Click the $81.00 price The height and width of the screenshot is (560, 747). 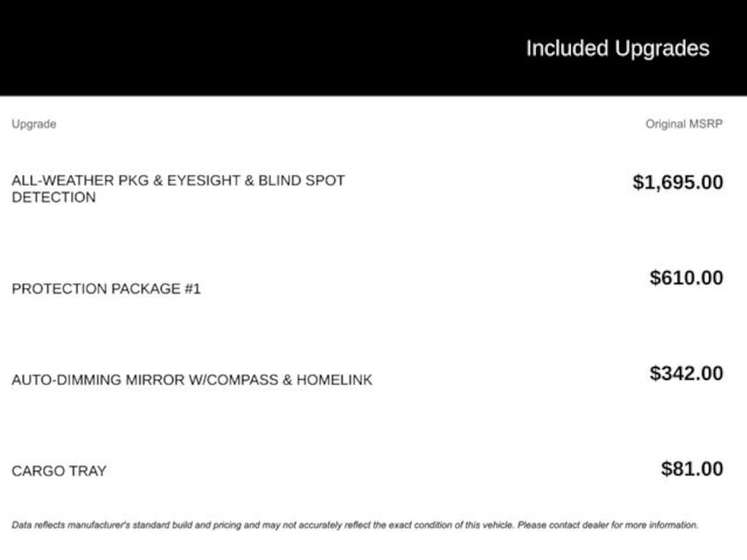(x=692, y=469)
